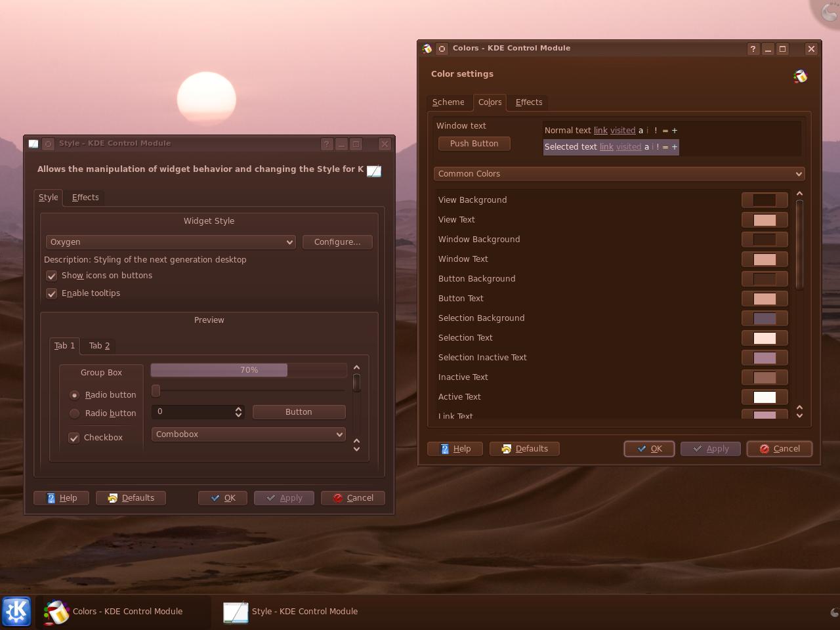This screenshot has width=840, height=630.
Task: Click up arrow of color list scrollbar
Action: [x=799, y=194]
